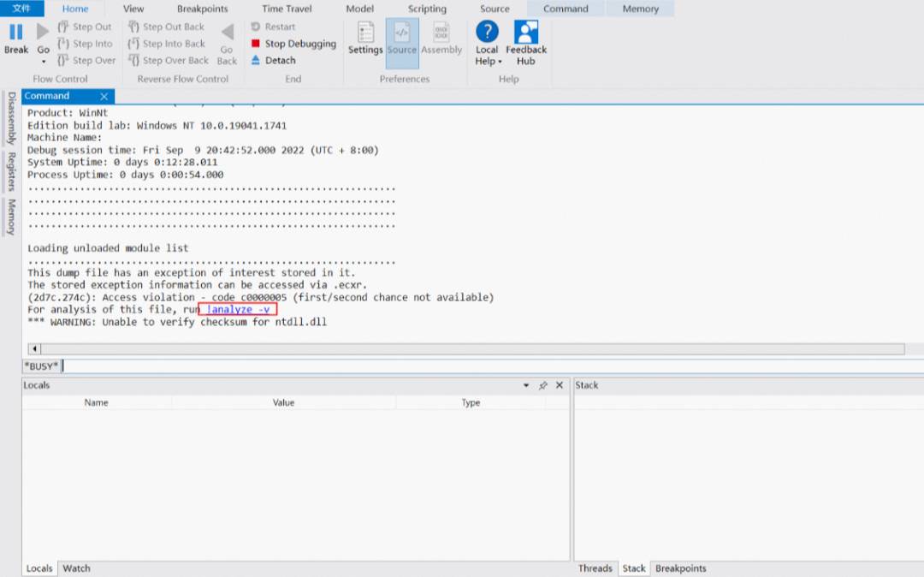924x577 pixels.
Task: Switch to the Breakpoints bottom tab
Action: pos(681,568)
